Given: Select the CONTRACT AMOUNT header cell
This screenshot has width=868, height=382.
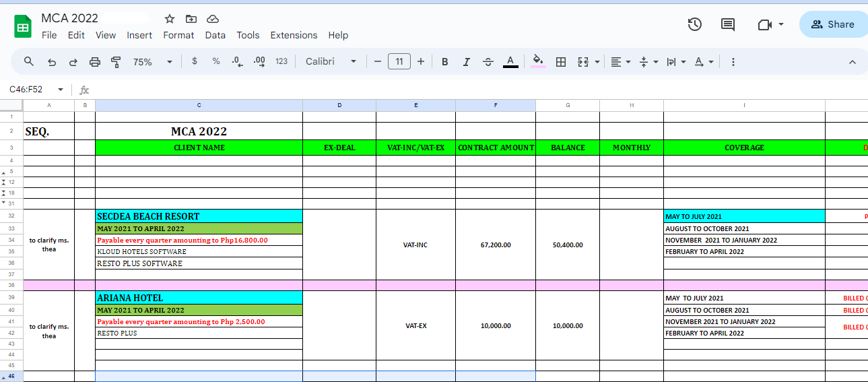Looking at the screenshot, I should coord(496,148).
